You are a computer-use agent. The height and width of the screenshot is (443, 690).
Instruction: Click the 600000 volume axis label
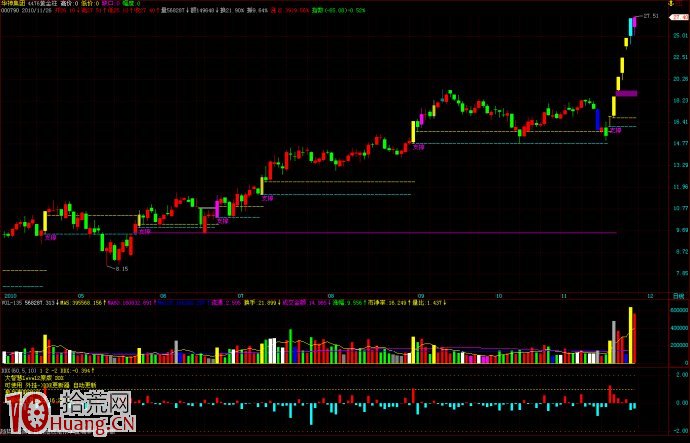tap(679, 310)
